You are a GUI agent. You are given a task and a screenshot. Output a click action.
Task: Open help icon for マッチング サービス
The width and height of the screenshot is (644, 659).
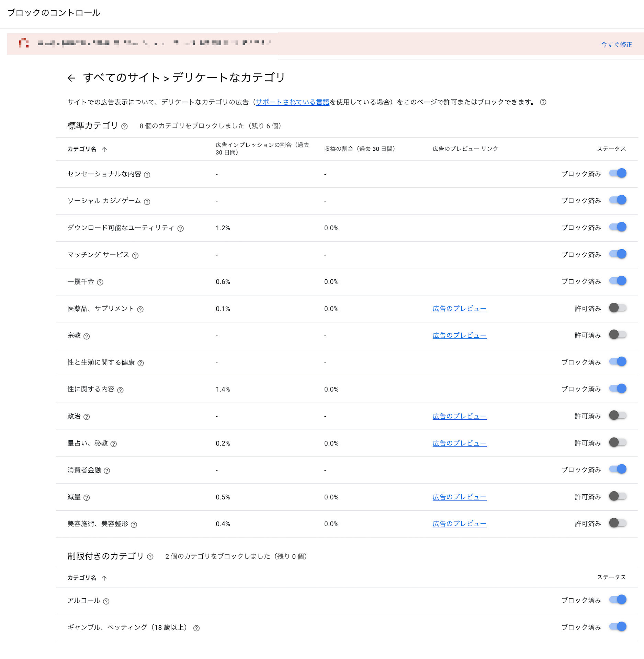tap(135, 255)
